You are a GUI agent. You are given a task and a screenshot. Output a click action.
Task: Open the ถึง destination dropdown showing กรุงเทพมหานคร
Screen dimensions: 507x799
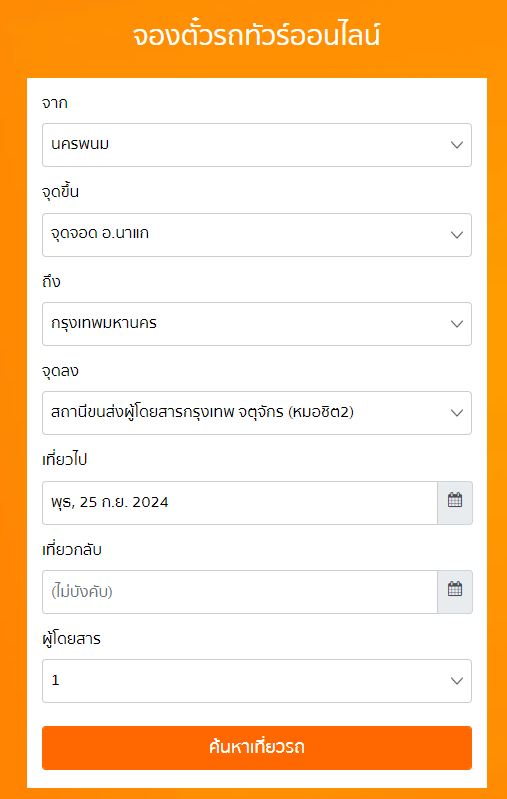(x=257, y=324)
